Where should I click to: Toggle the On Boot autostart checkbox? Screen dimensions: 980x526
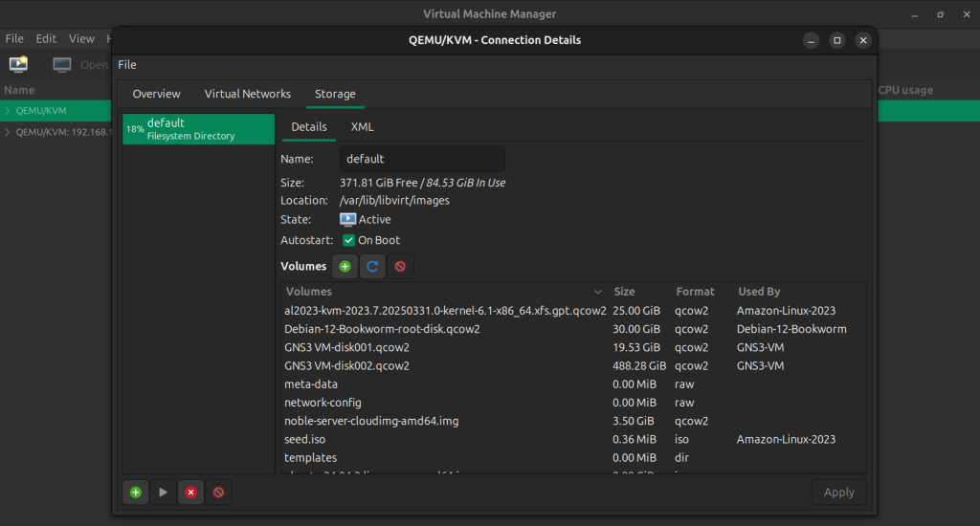pos(348,240)
